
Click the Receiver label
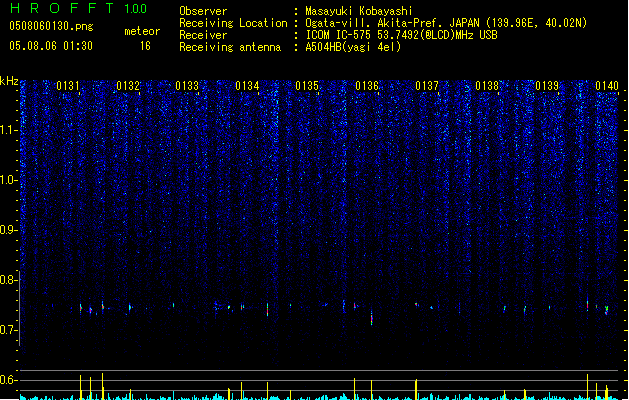point(203,35)
